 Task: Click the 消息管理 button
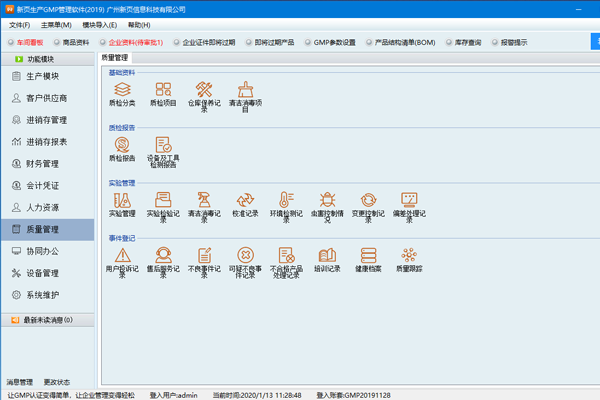click(x=20, y=382)
